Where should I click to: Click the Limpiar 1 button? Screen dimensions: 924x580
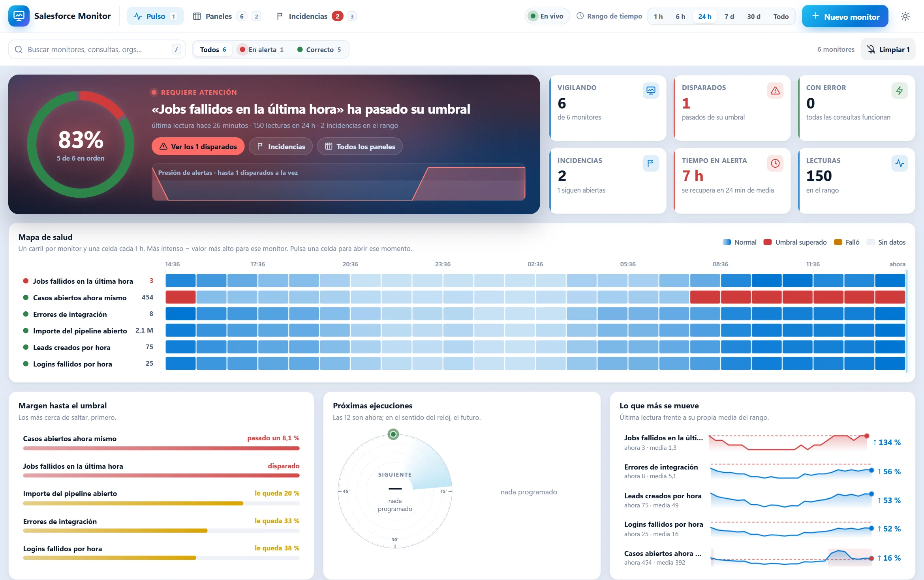tap(888, 49)
